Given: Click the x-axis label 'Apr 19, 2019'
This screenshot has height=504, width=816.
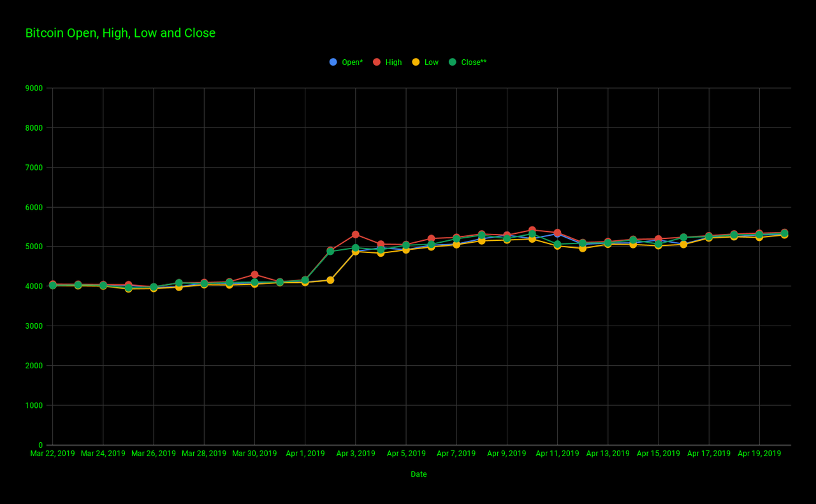Looking at the screenshot, I should coord(759,454).
